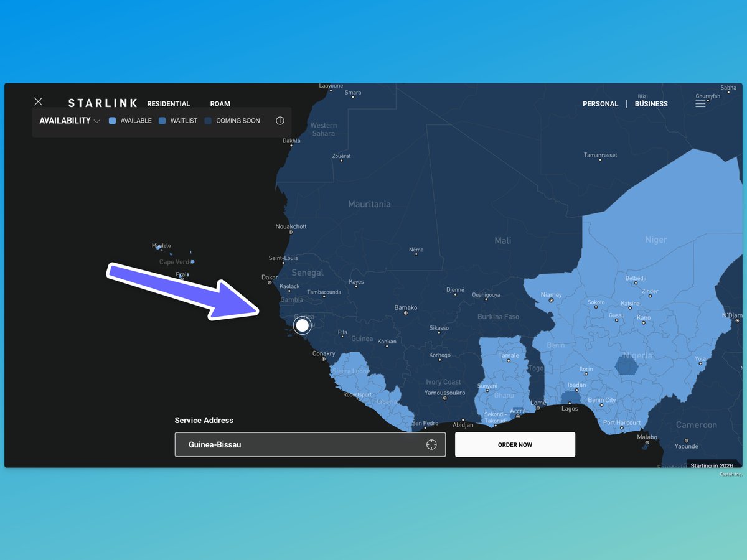Screen dimensions: 747x560
Task: Close the map with the X icon
Action: click(39, 101)
